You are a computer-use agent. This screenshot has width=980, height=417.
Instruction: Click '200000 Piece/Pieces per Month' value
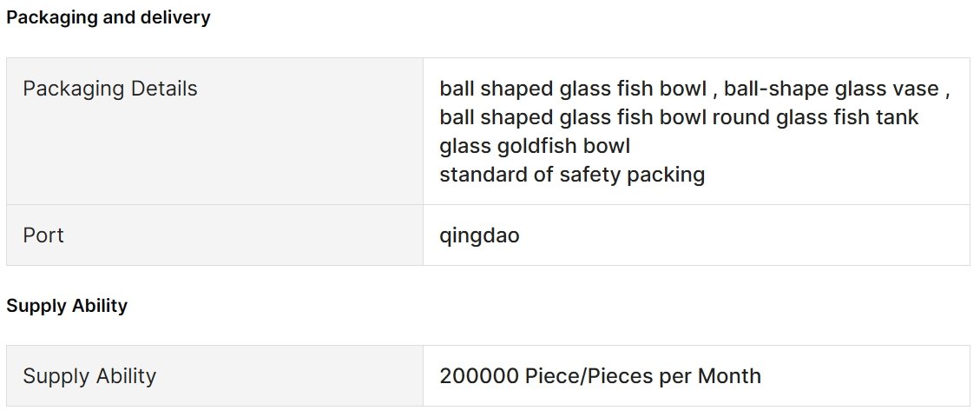click(x=600, y=376)
